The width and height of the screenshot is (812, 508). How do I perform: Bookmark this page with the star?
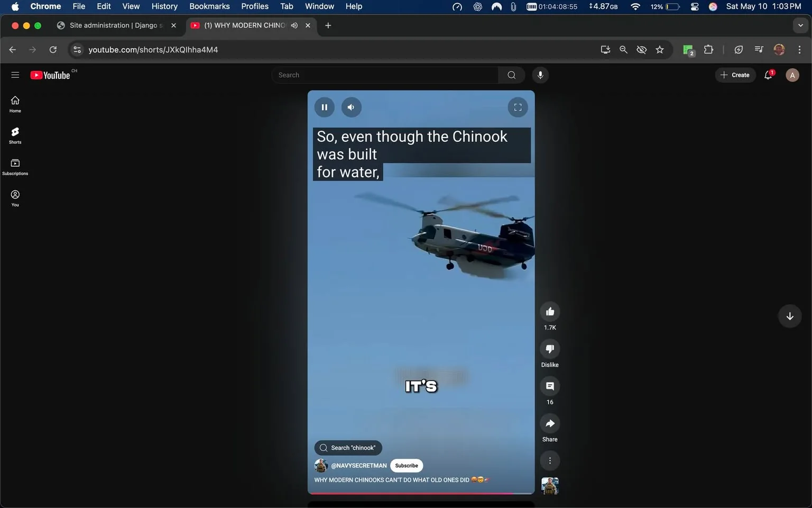pyautogui.click(x=660, y=50)
